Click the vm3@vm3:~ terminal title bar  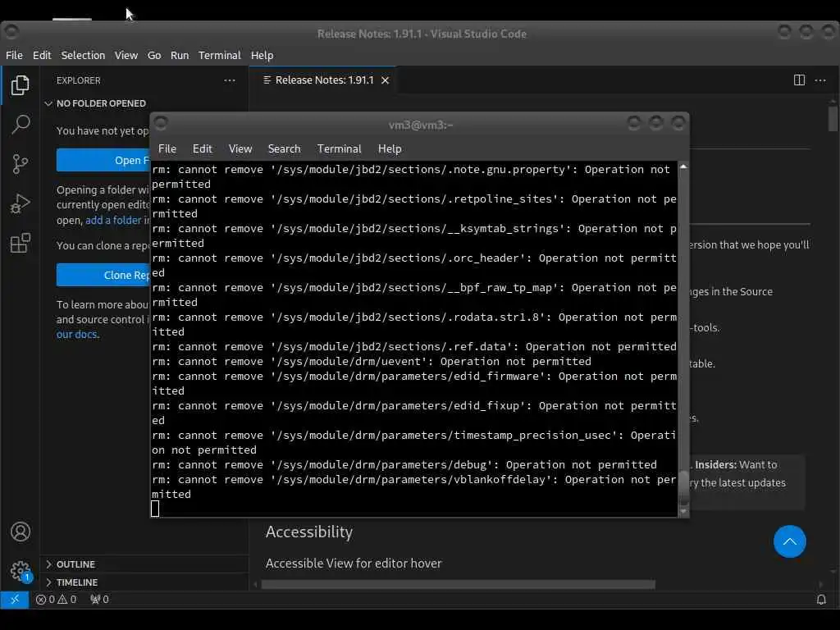pyautogui.click(x=421, y=125)
